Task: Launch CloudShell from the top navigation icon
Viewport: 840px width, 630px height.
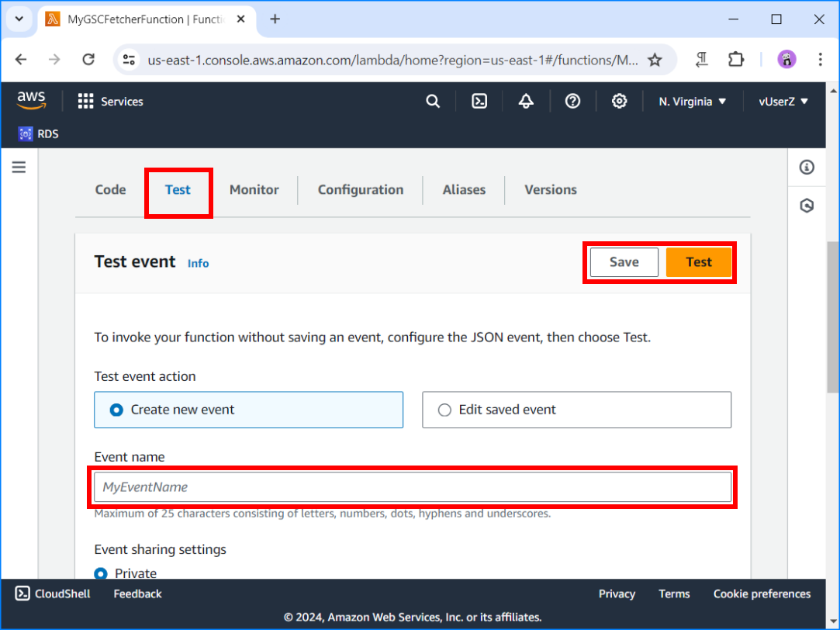Action: click(479, 101)
